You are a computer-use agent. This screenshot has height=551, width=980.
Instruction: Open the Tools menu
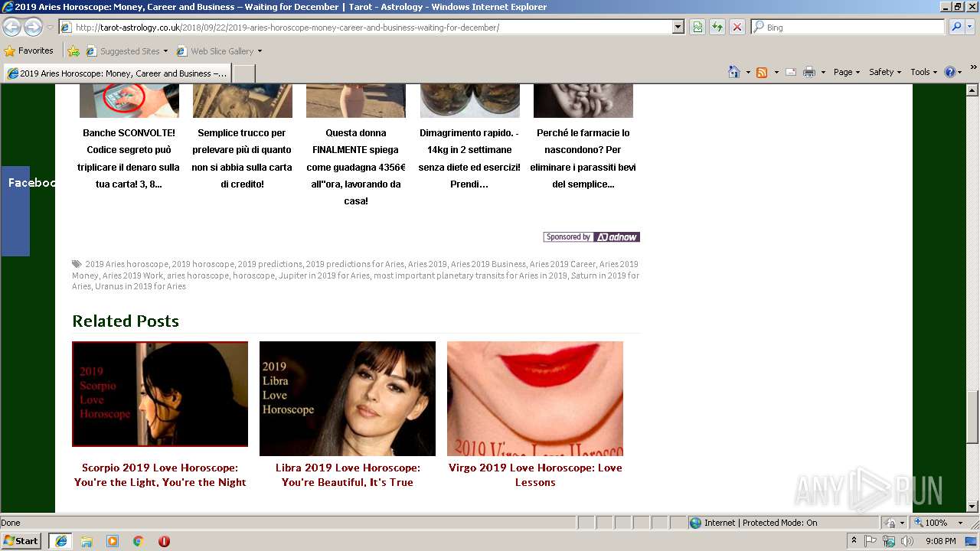[x=923, y=72]
